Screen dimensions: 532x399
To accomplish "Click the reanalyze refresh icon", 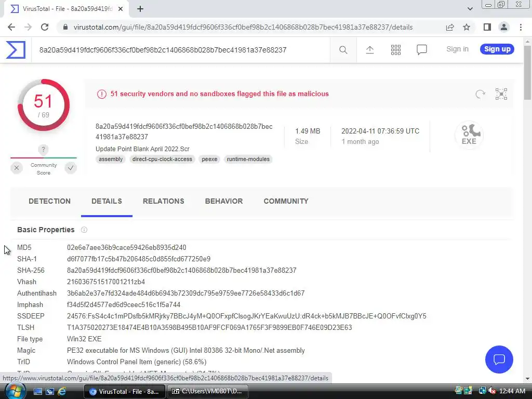I will tap(480, 94).
